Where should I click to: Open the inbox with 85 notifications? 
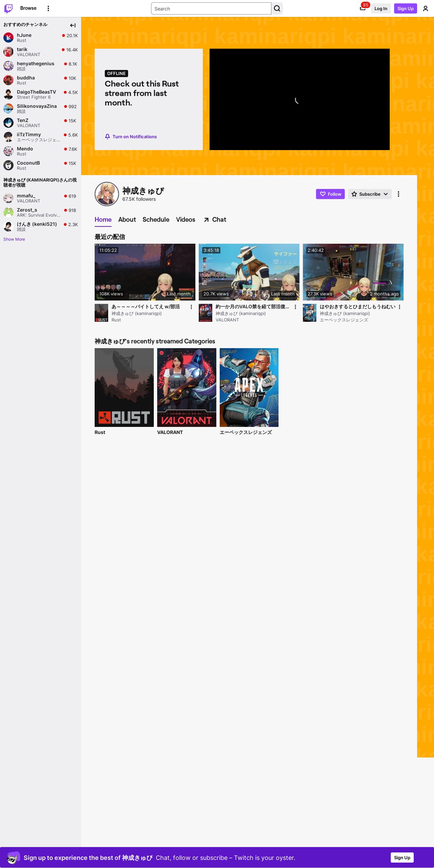click(x=363, y=8)
